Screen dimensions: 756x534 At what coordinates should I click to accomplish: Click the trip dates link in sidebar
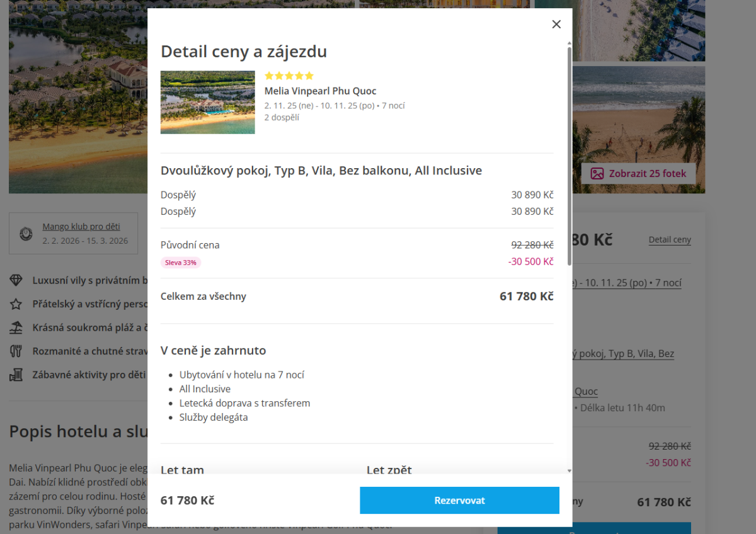coord(627,283)
